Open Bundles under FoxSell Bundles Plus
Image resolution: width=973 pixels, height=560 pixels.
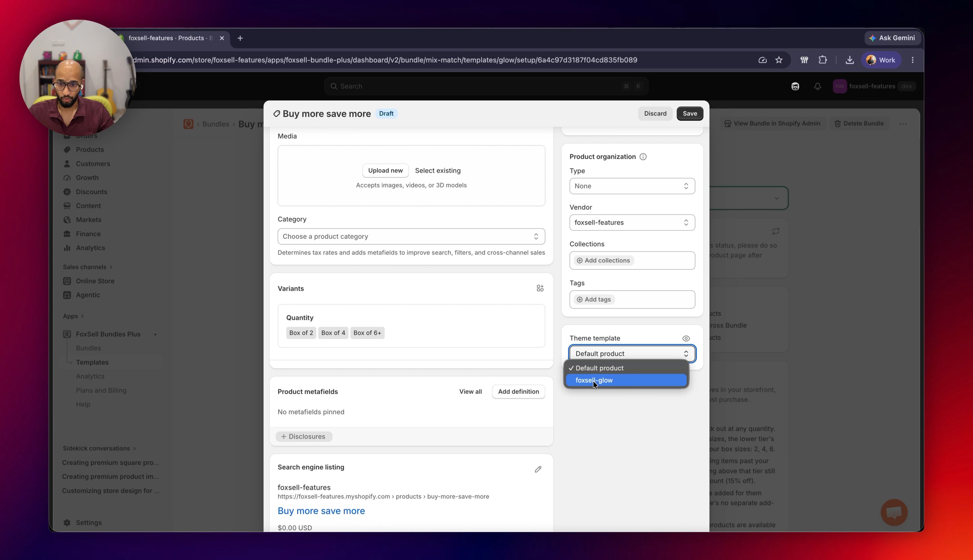[88, 348]
